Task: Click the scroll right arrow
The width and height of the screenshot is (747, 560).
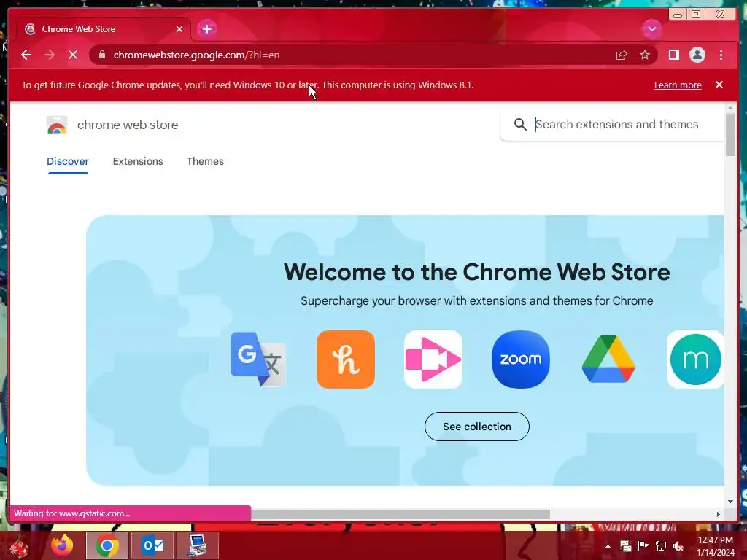Action: tap(718, 514)
